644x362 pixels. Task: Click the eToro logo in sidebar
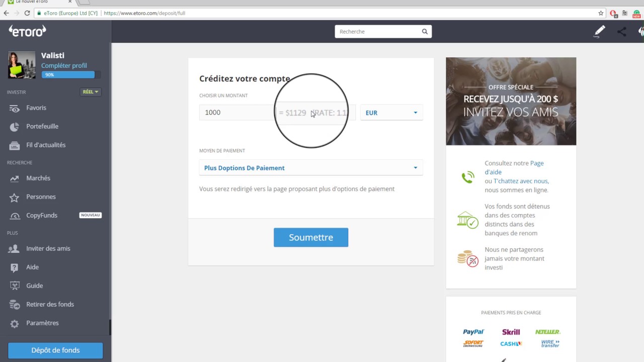tap(27, 31)
